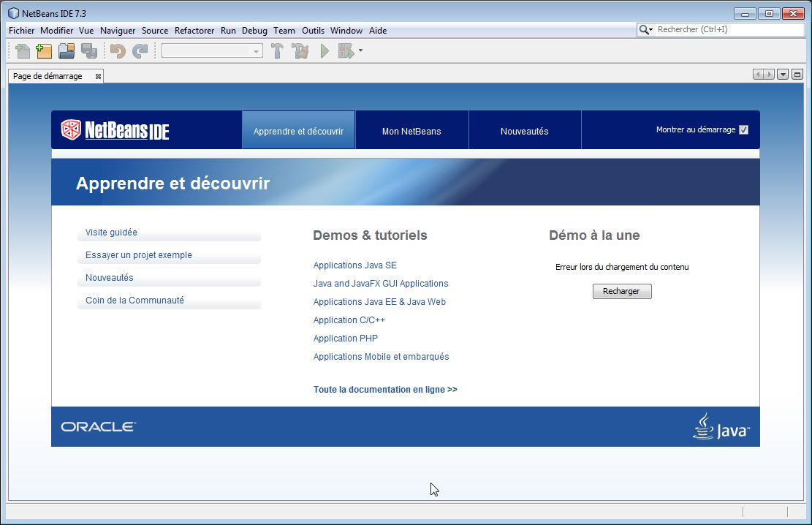Open the Fichier menu
This screenshot has height=525, width=812.
click(21, 31)
